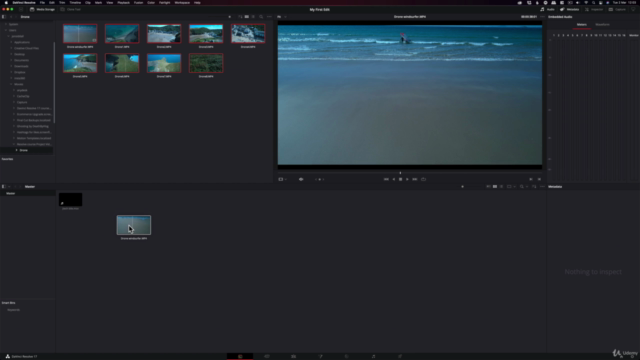
Task: Open viewer zoom Fit dropdown
Action: [x=282, y=17]
